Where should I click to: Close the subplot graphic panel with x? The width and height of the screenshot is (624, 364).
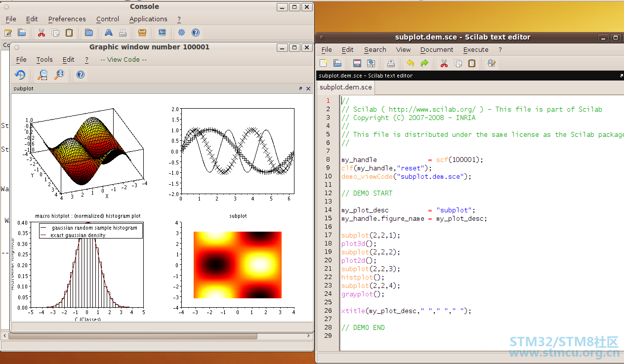point(308,88)
